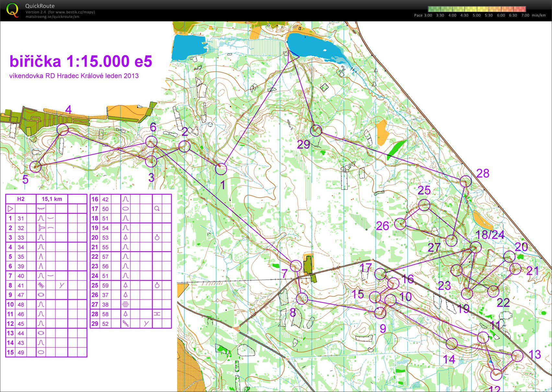Click control circle 1 on the map

[221, 169]
